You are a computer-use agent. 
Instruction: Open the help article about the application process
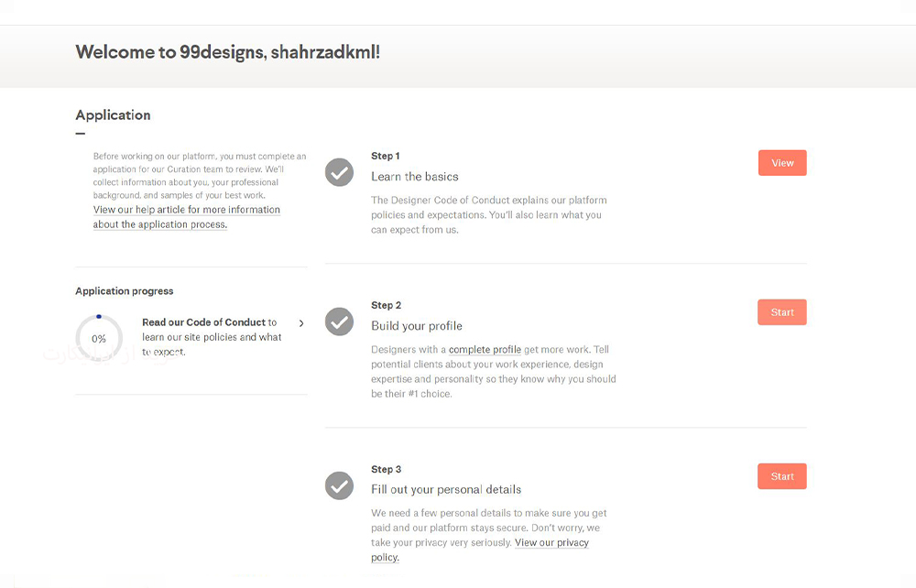186,217
